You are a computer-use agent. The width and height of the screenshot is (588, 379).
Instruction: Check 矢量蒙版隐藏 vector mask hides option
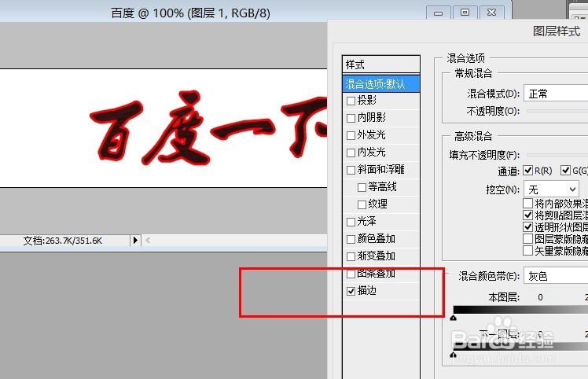[528, 250]
